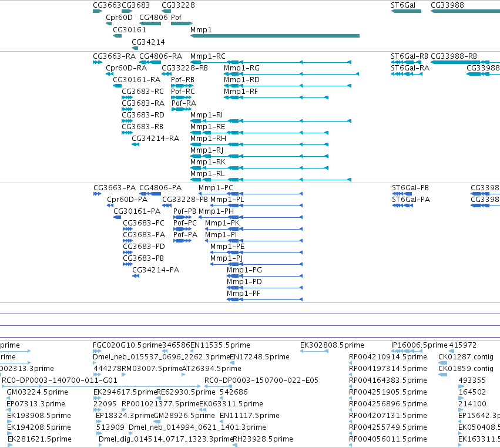500x448 pixels.
Task: Click the Mmp1-RG transcript label
Action: pos(241,68)
